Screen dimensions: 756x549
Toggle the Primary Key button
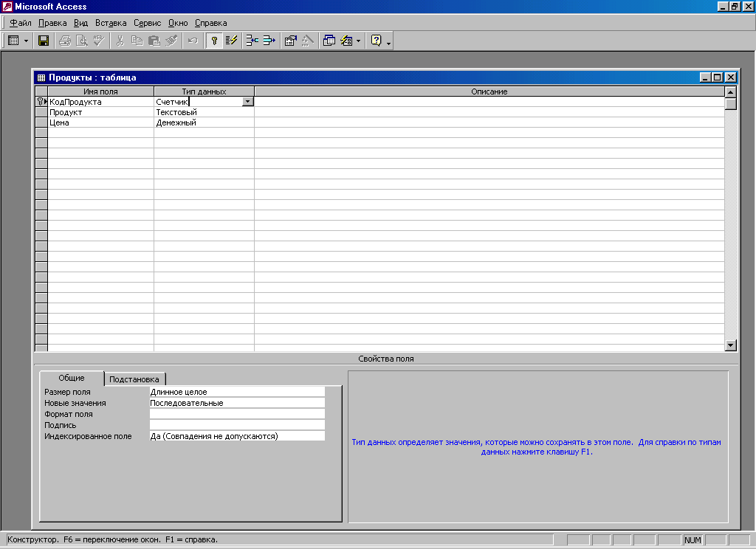(x=214, y=41)
